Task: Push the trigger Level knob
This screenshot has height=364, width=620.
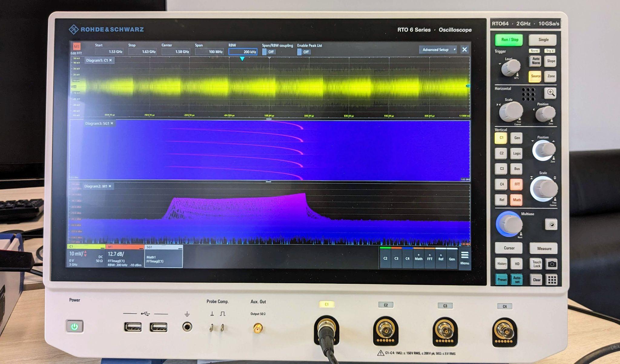Action: tap(510, 68)
